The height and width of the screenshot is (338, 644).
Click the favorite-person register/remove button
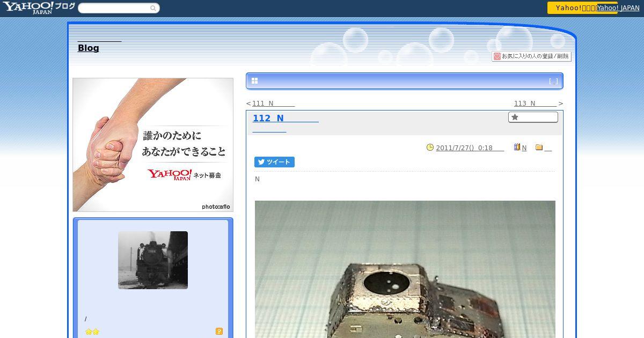click(x=531, y=56)
